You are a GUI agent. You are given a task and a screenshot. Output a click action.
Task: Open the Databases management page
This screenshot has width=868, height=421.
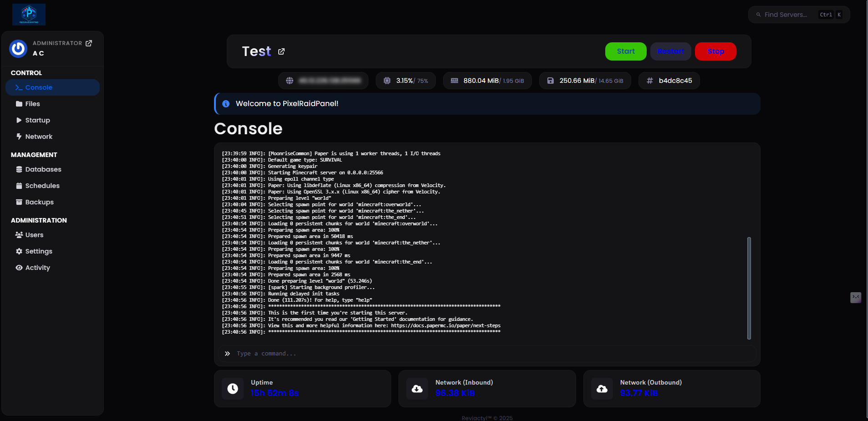pyautogui.click(x=43, y=169)
